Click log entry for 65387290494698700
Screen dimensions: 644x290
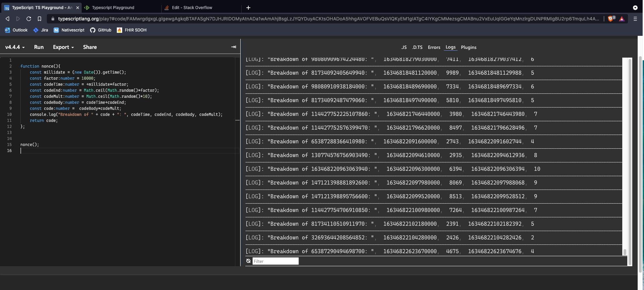tap(433, 251)
